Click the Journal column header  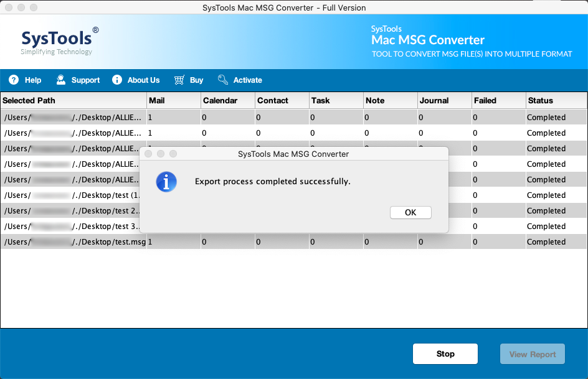(x=445, y=100)
